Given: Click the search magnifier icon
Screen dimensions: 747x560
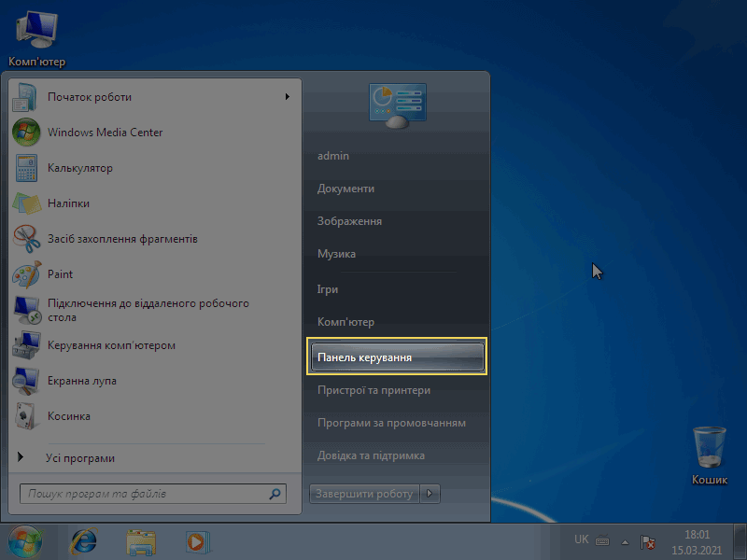Looking at the screenshot, I should pyautogui.click(x=275, y=494).
